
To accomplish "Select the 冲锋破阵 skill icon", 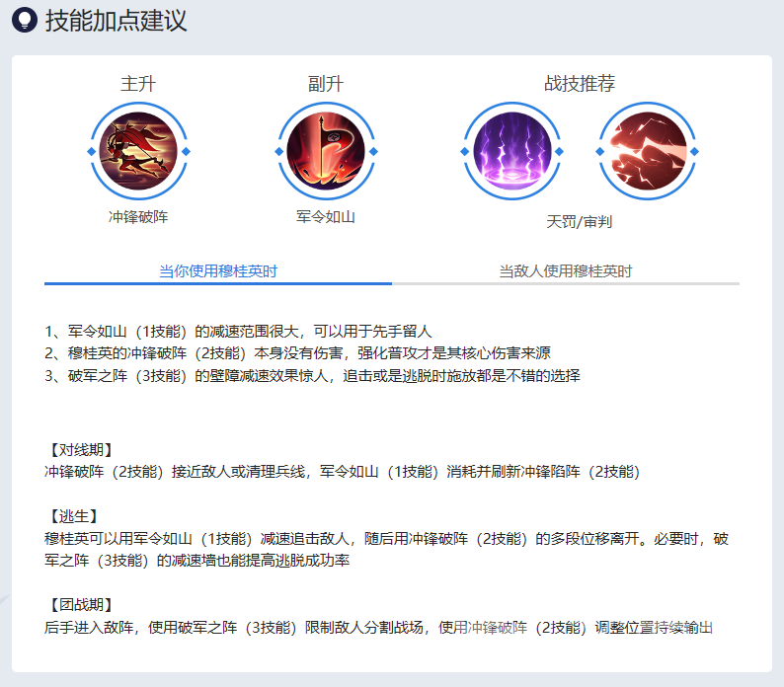I will pos(138,152).
